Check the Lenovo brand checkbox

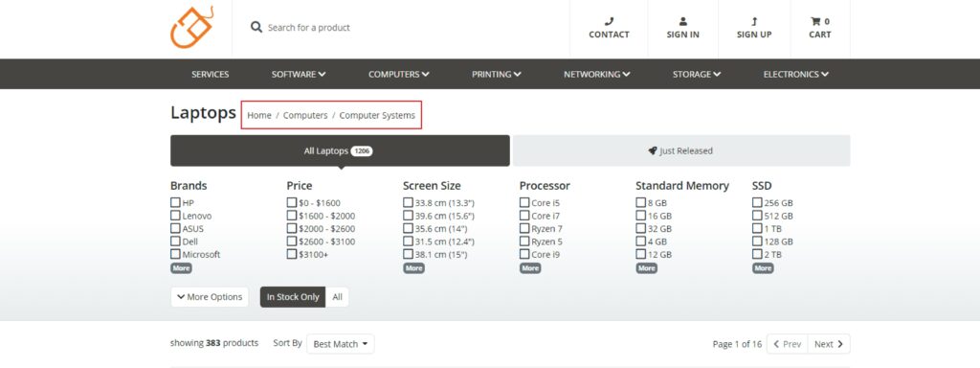[175, 216]
